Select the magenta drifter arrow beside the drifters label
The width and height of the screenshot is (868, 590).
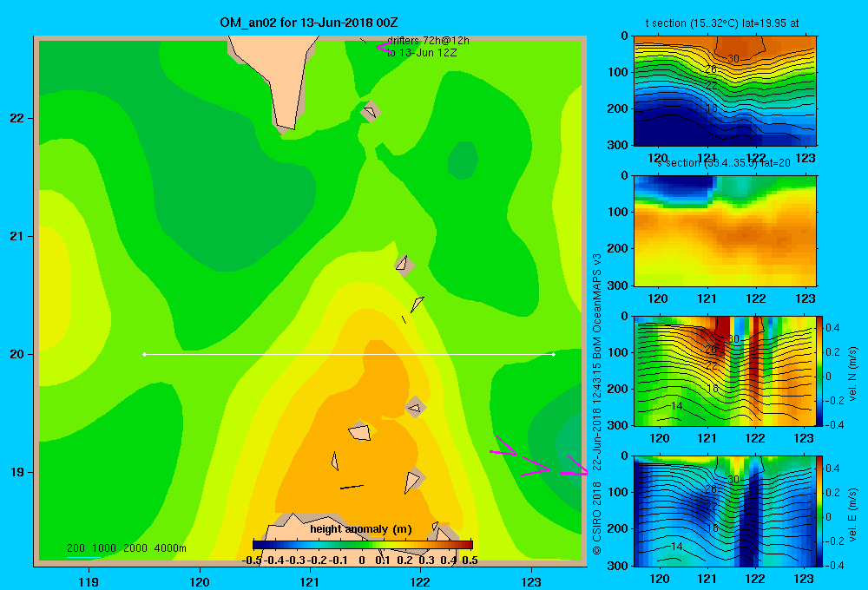coord(383,47)
